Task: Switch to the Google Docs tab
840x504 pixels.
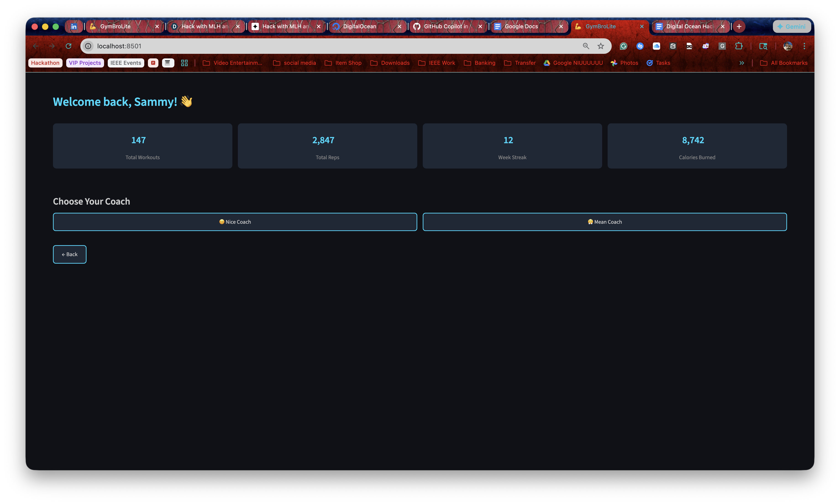Action: tap(521, 26)
